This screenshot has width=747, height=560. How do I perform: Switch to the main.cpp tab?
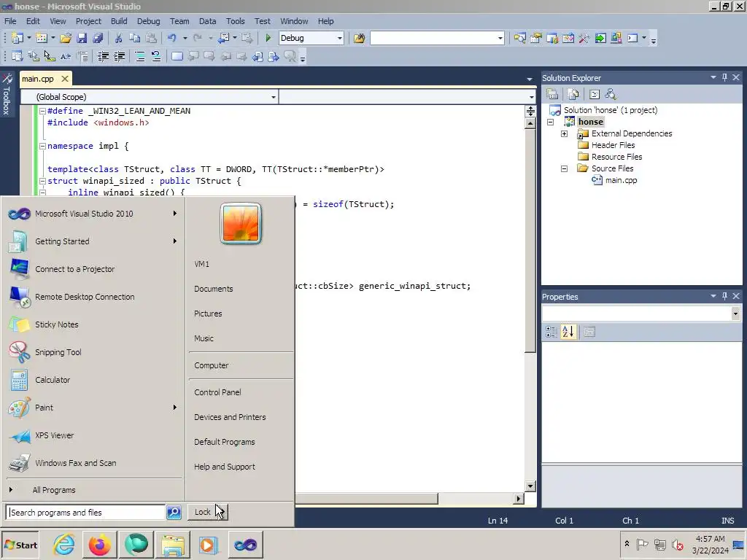[x=38, y=79]
